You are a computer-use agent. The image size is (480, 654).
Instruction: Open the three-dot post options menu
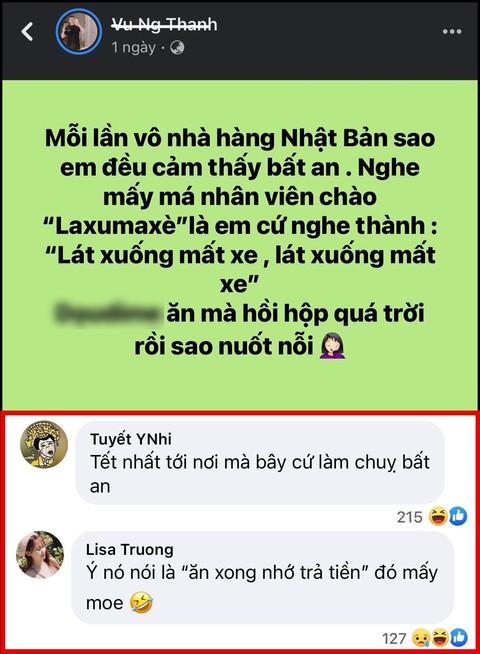452,32
